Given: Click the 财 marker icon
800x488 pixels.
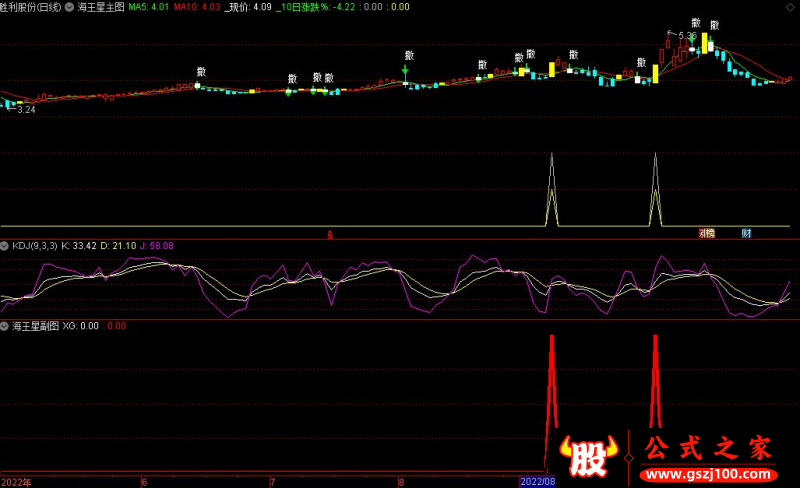Looking at the screenshot, I should (x=746, y=233).
